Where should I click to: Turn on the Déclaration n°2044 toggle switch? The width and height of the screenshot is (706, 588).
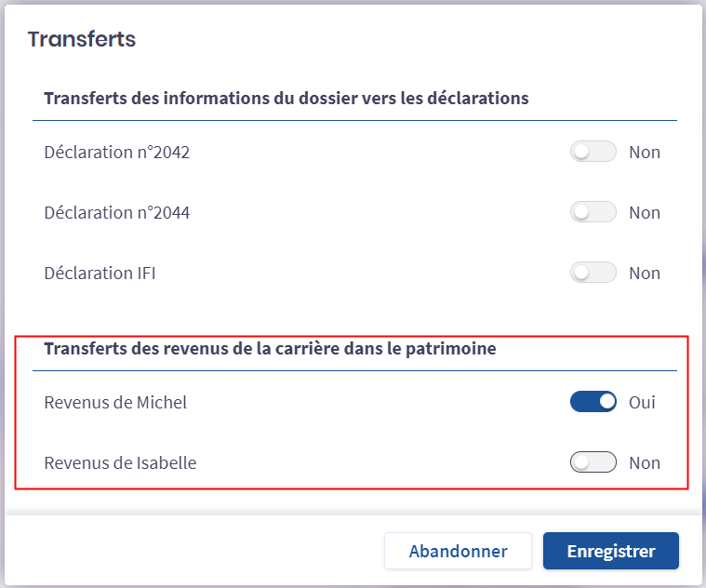[x=593, y=213]
